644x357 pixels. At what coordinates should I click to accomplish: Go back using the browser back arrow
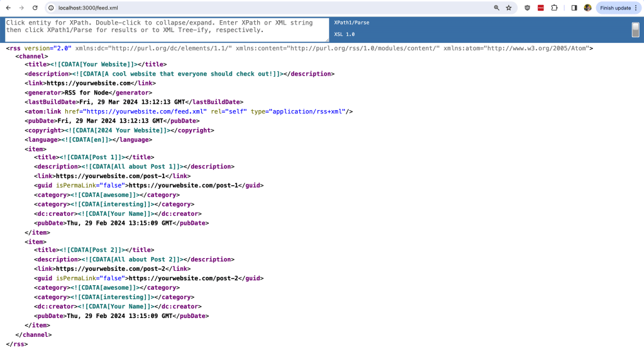tap(8, 8)
